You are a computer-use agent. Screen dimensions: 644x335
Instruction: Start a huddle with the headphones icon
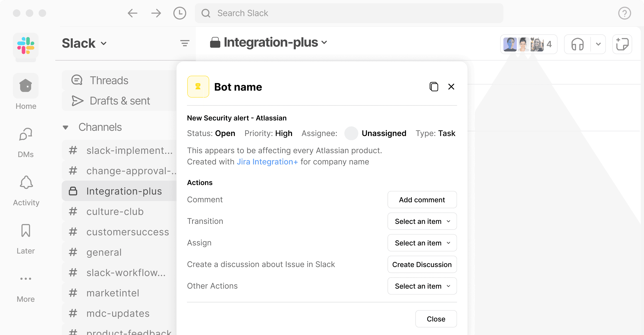pos(577,44)
